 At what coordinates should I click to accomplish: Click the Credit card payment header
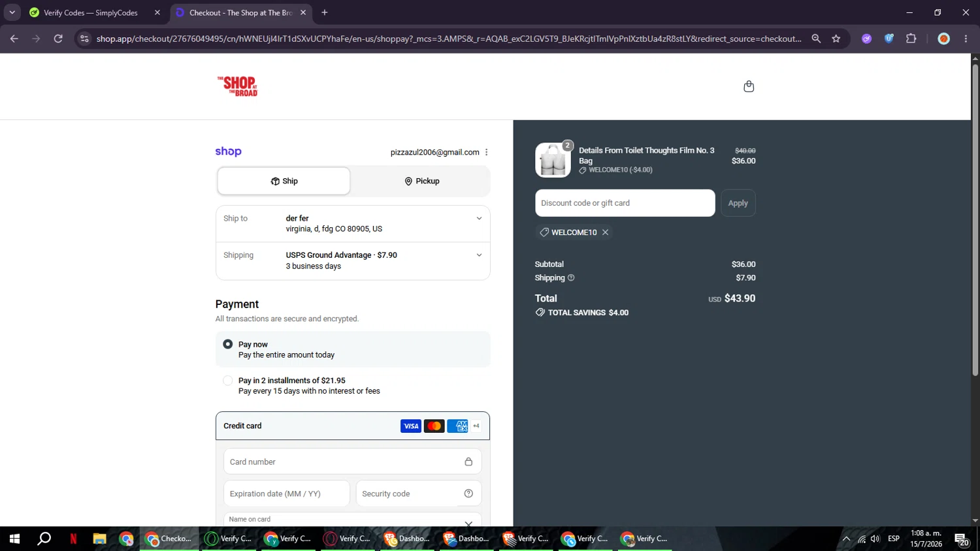click(353, 426)
